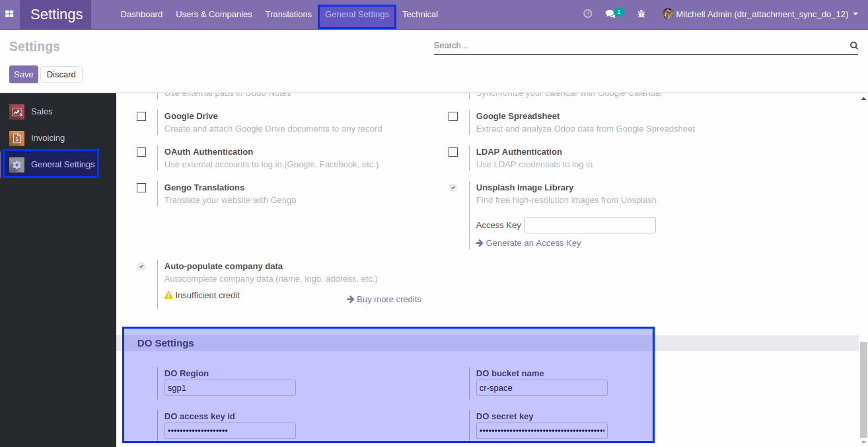
Task: Open the General Settings top menu
Action: pyautogui.click(x=357, y=14)
